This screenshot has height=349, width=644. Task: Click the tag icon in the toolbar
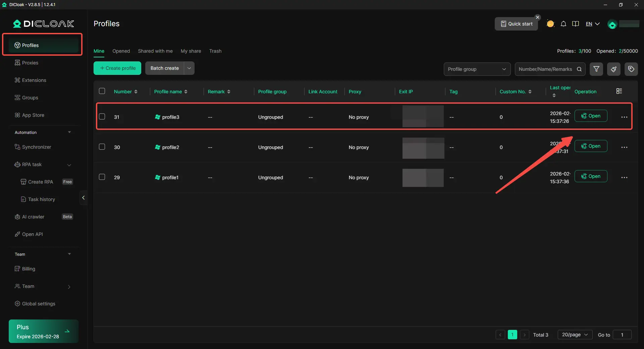631,69
